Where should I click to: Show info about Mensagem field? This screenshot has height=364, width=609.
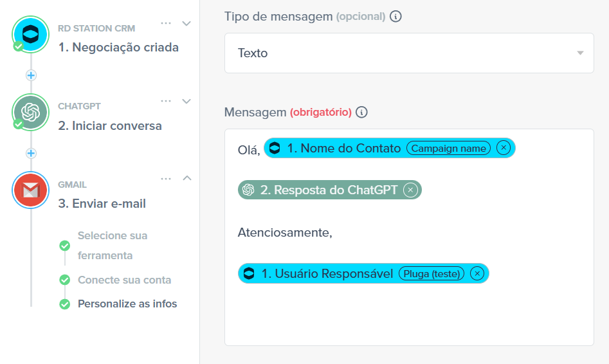(361, 113)
